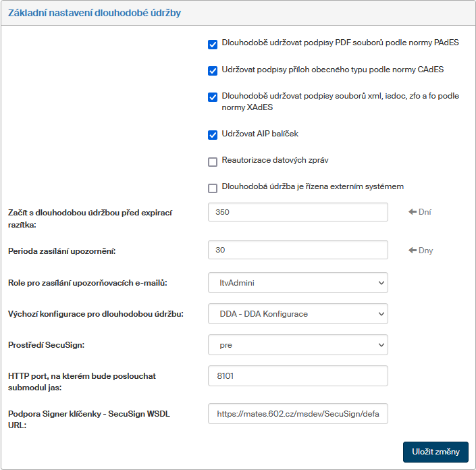The image size is (476, 470).
Task: Check the external system control checkbox
Action: pos(213,188)
